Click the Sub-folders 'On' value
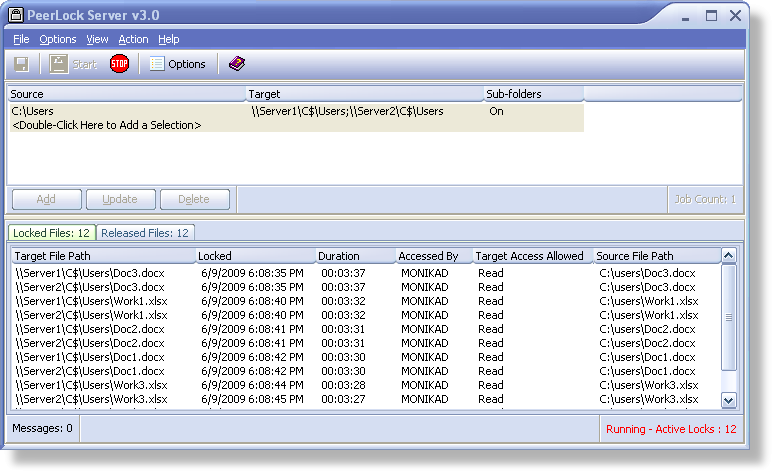This screenshot has width=774, height=474. click(x=496, y=111)
